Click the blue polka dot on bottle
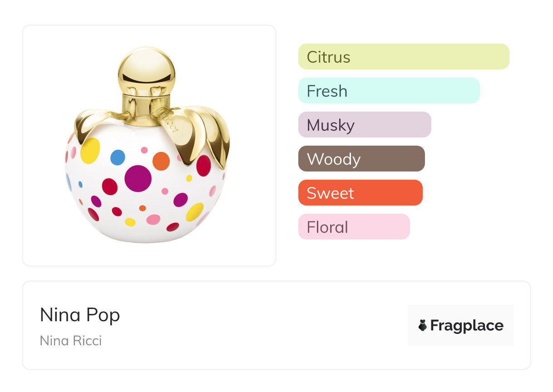The width and height of the screenshot is (553, 392). (118, 157)
